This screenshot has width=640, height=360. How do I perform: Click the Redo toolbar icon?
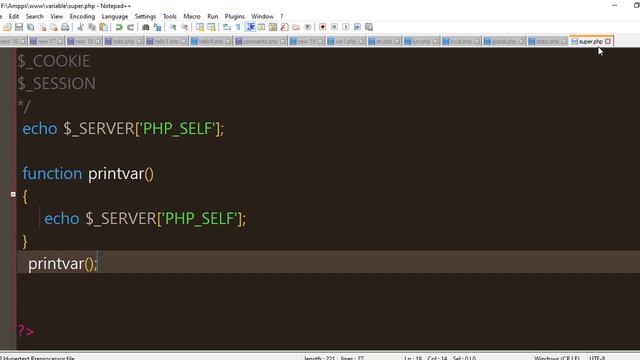[130, 27]
